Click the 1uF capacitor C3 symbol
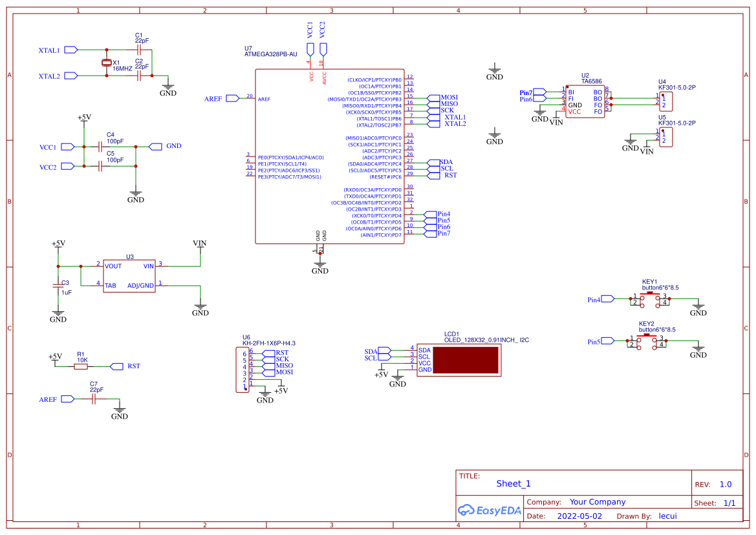Image resolution: width=756 pixels, height=535 pixels. (59, 284)
